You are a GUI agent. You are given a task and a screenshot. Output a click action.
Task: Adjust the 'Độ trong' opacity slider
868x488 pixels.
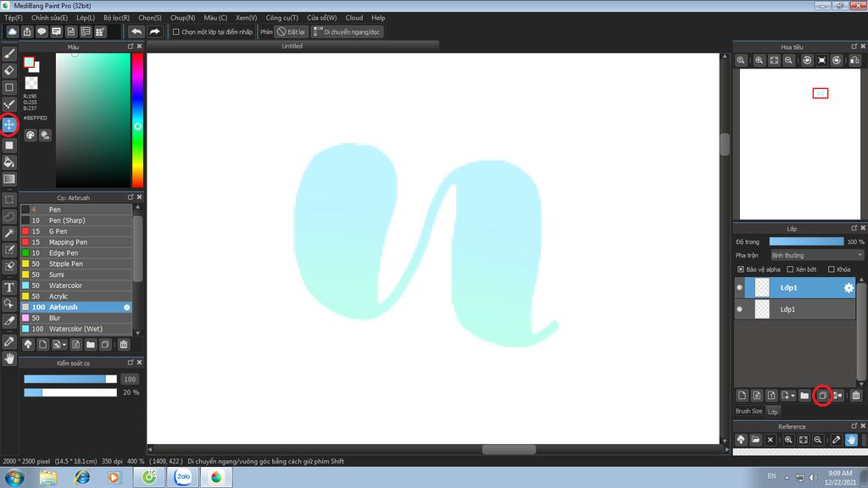pyautogui.click(x=806, y=241)
